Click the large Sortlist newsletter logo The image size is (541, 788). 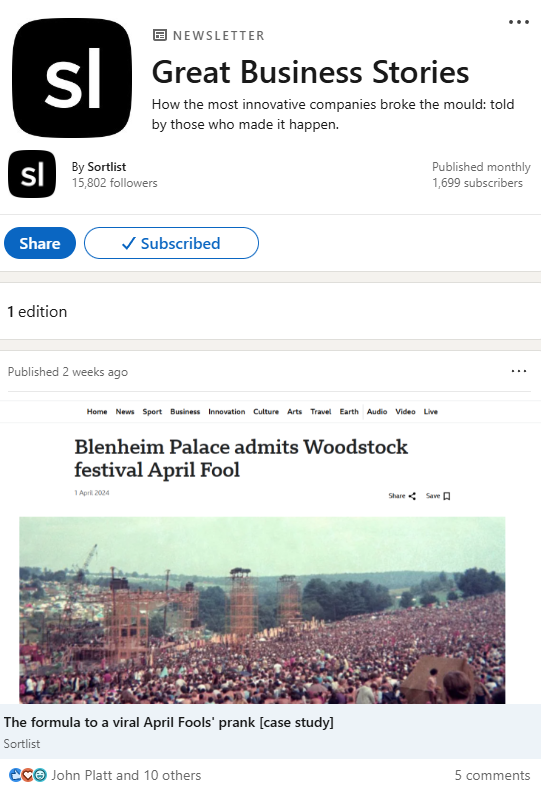(72, 78)
